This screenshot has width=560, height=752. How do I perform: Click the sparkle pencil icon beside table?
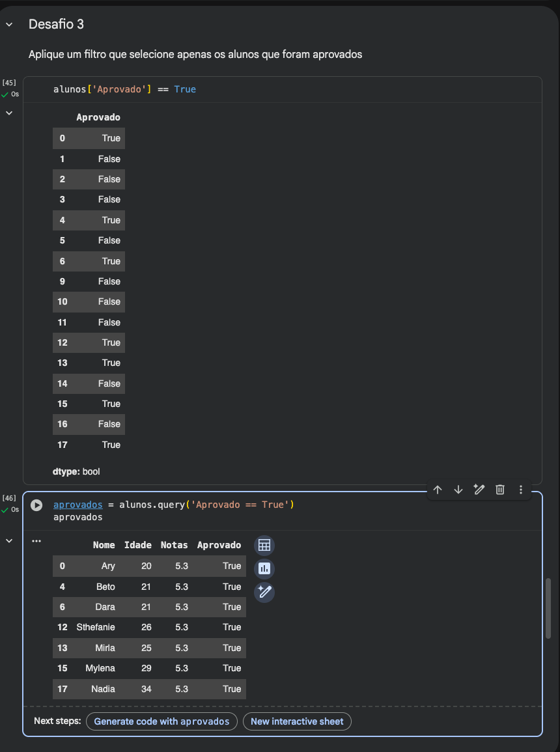[264, 592]
